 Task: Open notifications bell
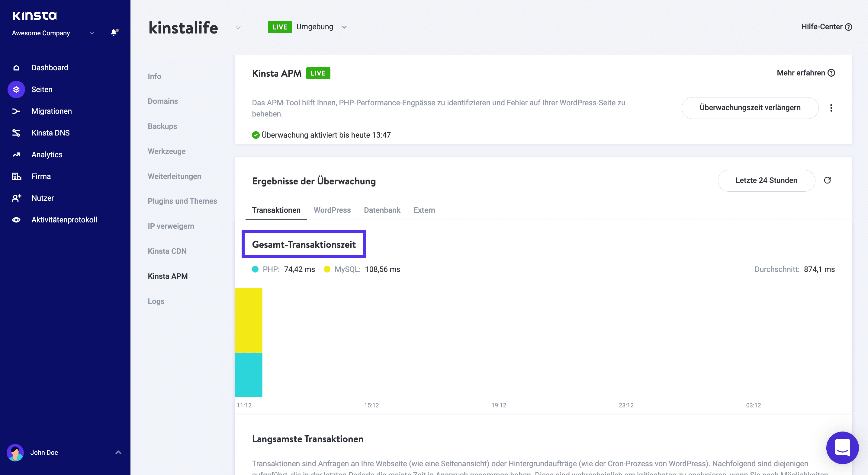[x=114, y=32]
